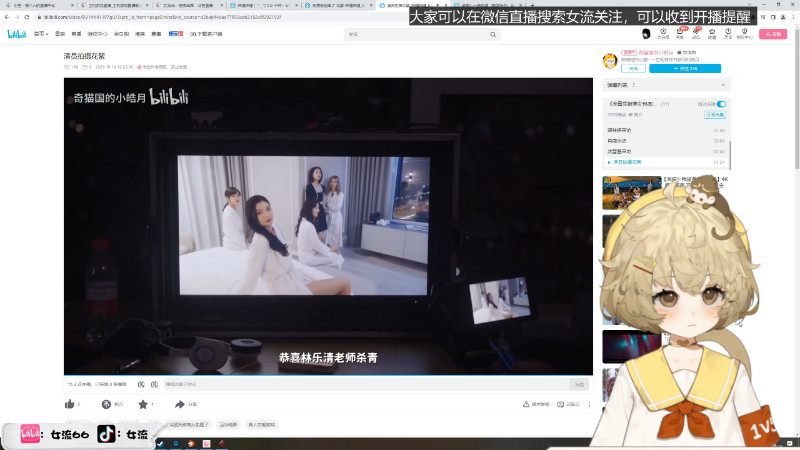Image resolution: width=800 pixels, height=450 pixels.
Task: Open the 弹幕列表 more options dots
Action: [x=634, y=85]
